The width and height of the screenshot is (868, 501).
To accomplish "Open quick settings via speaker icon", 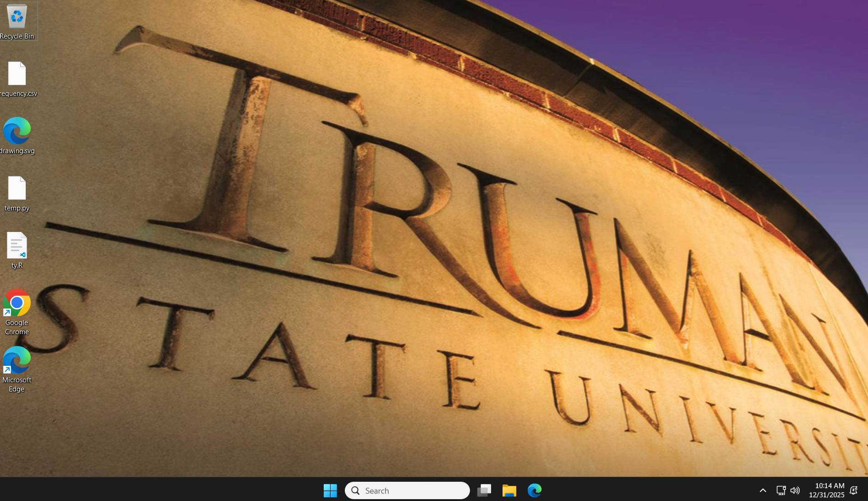I will (795, 490).
